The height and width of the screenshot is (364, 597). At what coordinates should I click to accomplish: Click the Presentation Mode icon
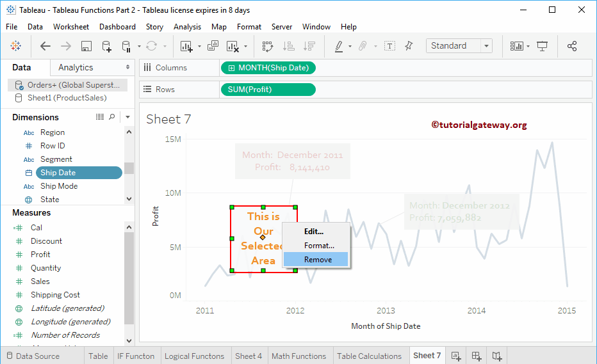[x=542, y=46]
